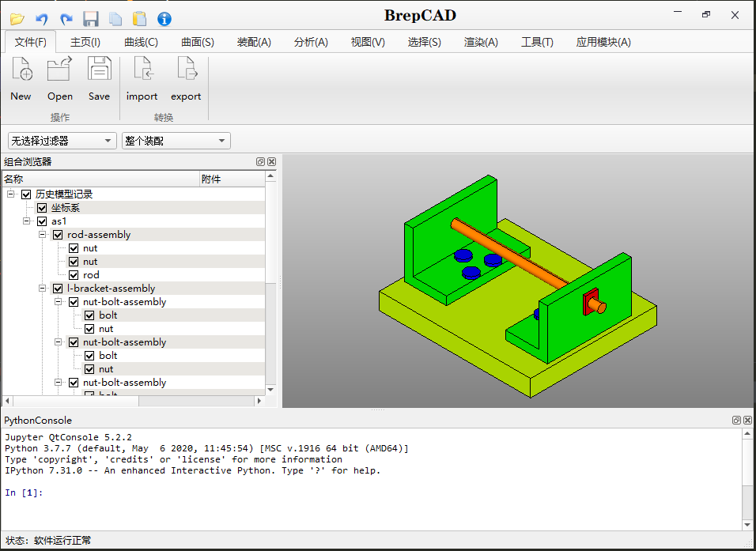
Task: Click the undo arrow icon
Action: pos(41,19)
